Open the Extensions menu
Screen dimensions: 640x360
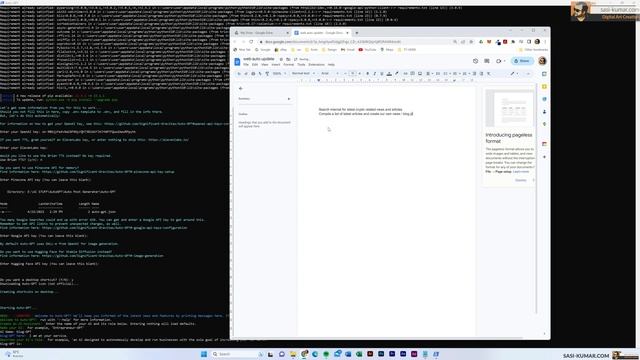click(316, 64)
